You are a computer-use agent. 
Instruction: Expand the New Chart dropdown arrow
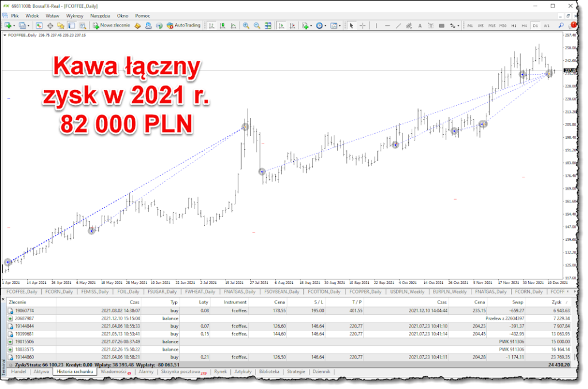pyautogui.click(x=14, y=26)
